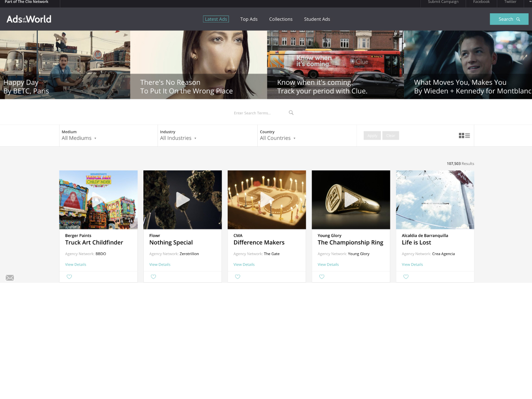Like the Truck Art Childfinder ad

tap(69, 277)
